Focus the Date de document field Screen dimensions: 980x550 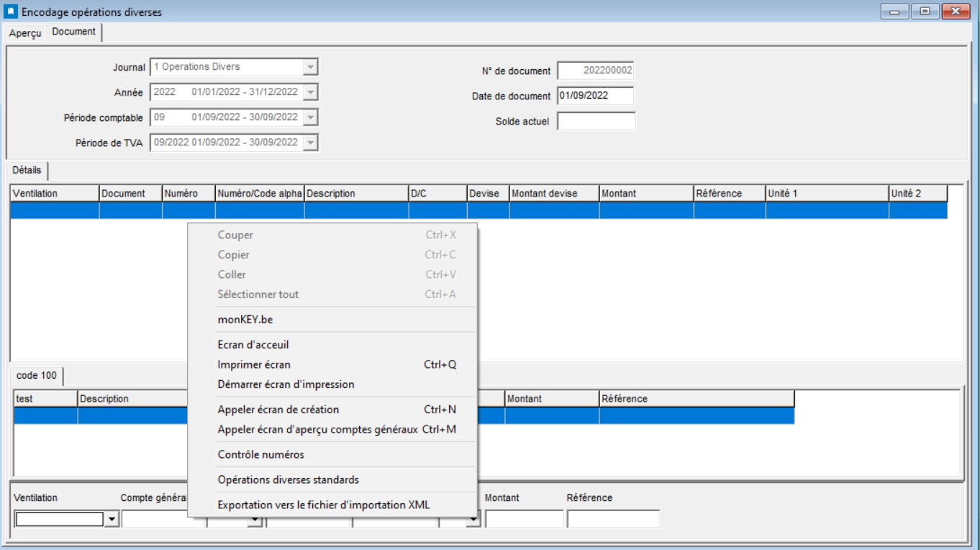pos(596,96)
